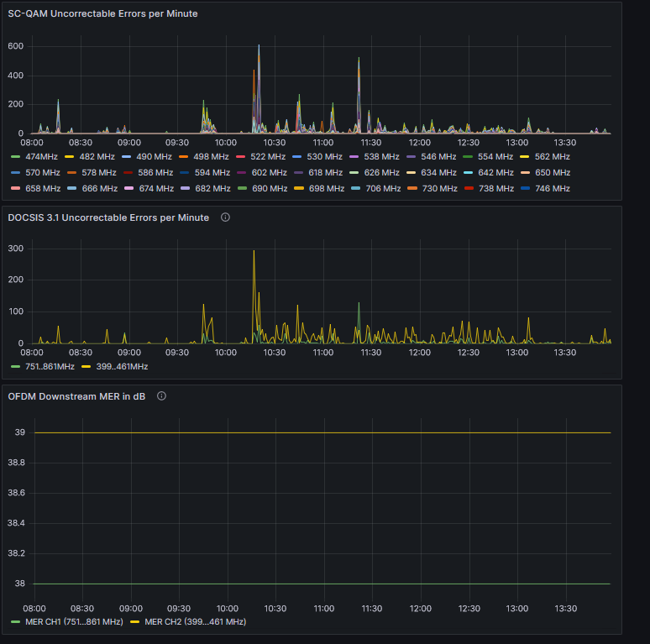Screen dimensions: 650x644
Task: Click the yellow MER line at 39 dB
Action: click(x=322, y=432)
